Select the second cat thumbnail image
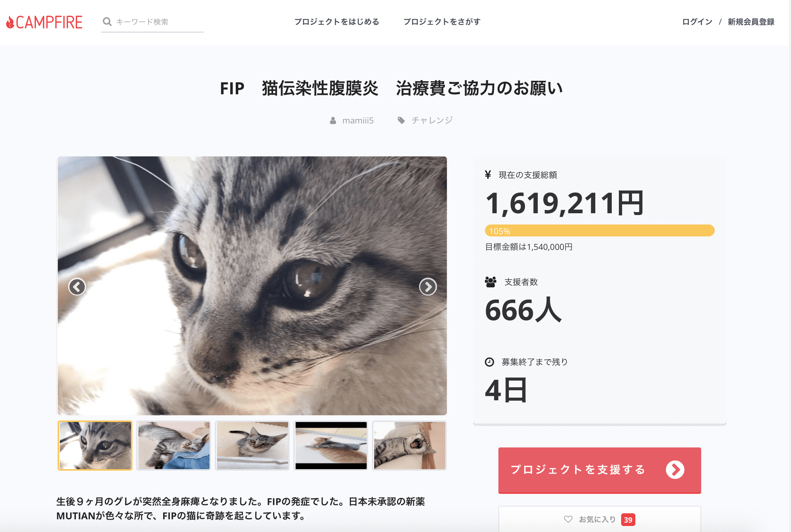This screenshot has height=532, width=791. (174, 446)
